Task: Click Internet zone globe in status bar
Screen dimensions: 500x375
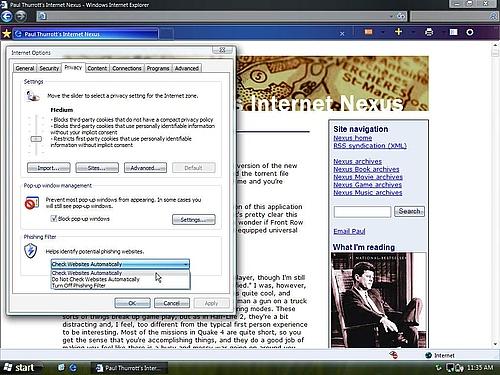Action: 429,355
